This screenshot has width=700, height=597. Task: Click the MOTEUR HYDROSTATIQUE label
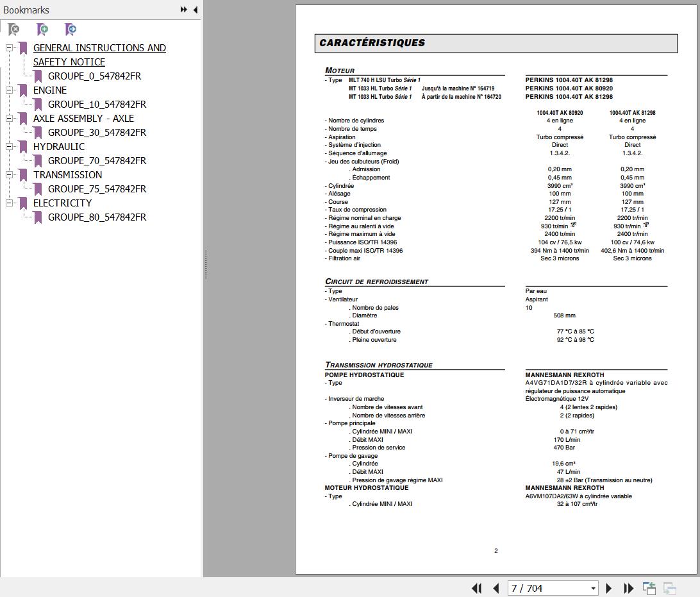point(367,488)
